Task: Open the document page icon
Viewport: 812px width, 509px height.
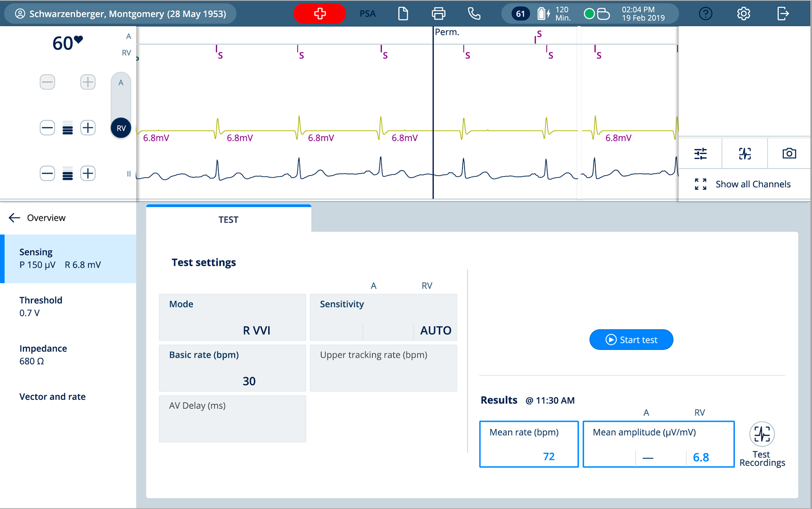Action: 403,14
